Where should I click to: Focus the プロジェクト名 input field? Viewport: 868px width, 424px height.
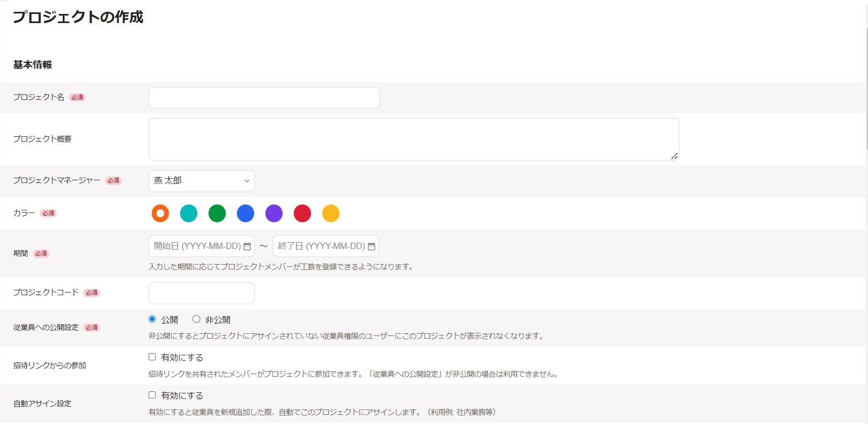click(x=264, y=98)
